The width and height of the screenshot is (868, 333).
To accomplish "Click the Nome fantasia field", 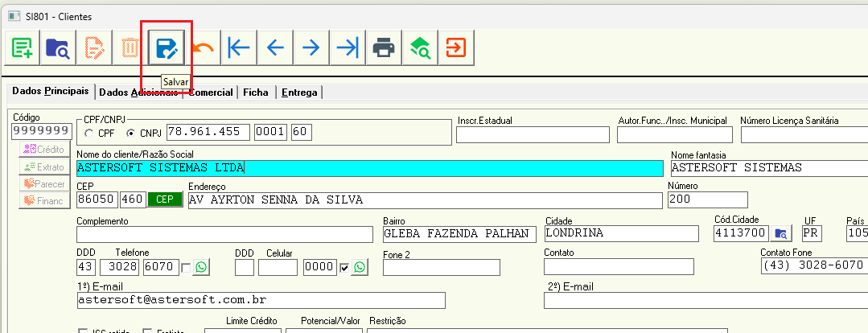I will click(x=769, y=168).
